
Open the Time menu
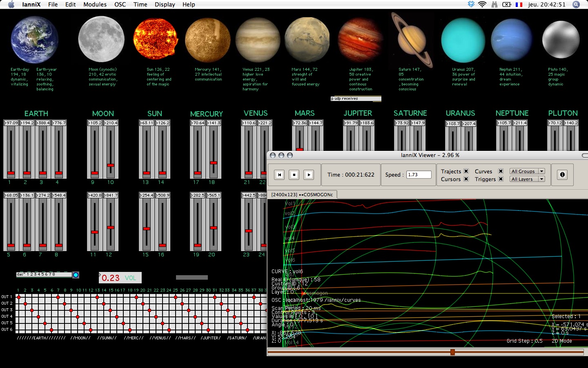pyautogui.click(x=140, y=4)
